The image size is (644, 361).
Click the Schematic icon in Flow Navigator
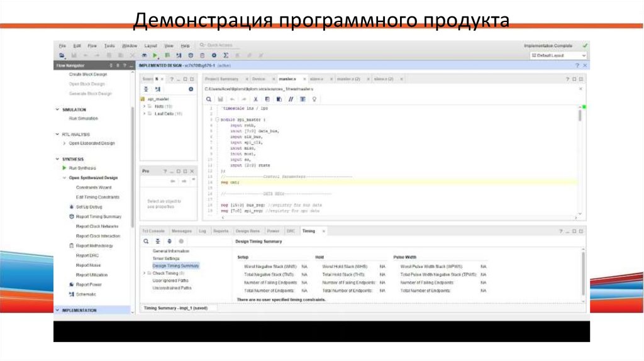(x=72, y=294)
